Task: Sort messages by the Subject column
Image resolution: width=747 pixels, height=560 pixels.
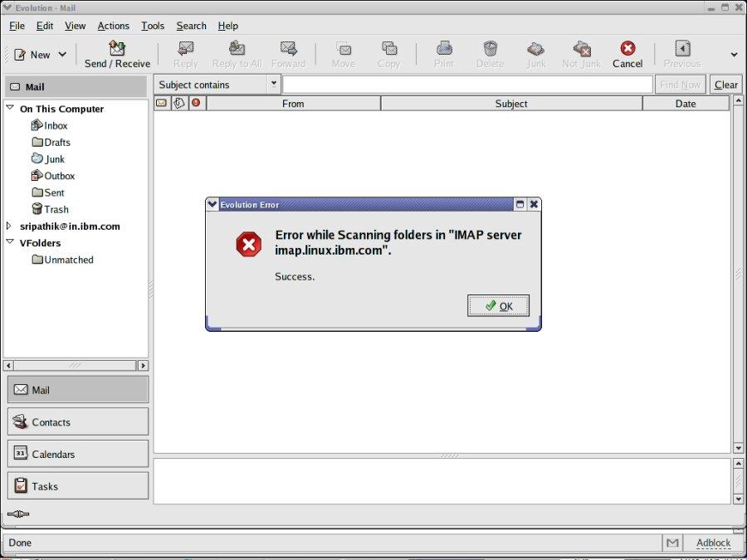Action: coord(511,104)
